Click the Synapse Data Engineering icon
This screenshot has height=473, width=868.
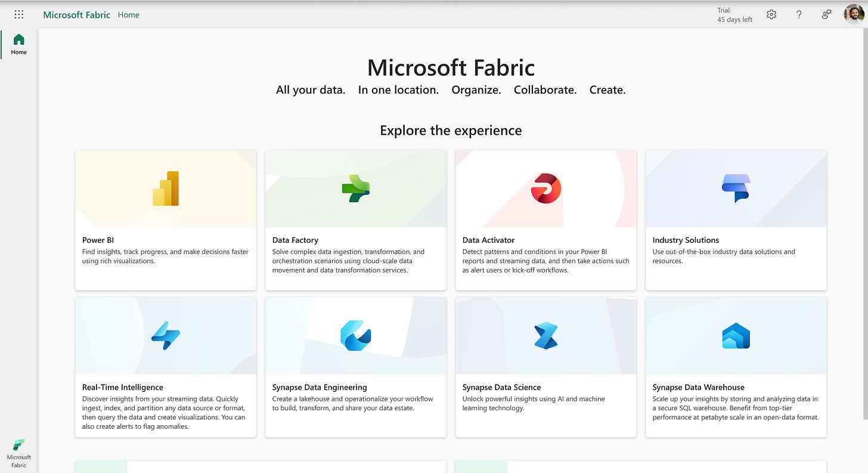[356, 336]
